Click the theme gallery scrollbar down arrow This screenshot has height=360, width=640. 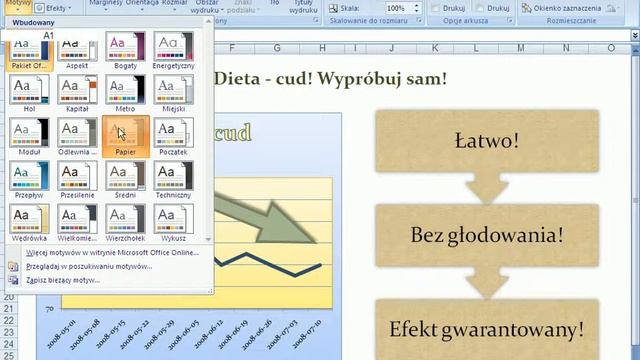[x=209, y=239]
